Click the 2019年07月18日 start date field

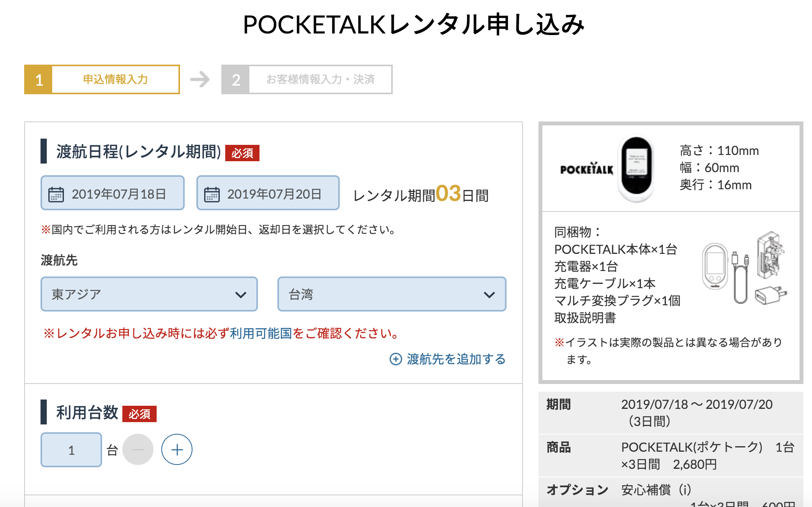click(x=113, y=193)
